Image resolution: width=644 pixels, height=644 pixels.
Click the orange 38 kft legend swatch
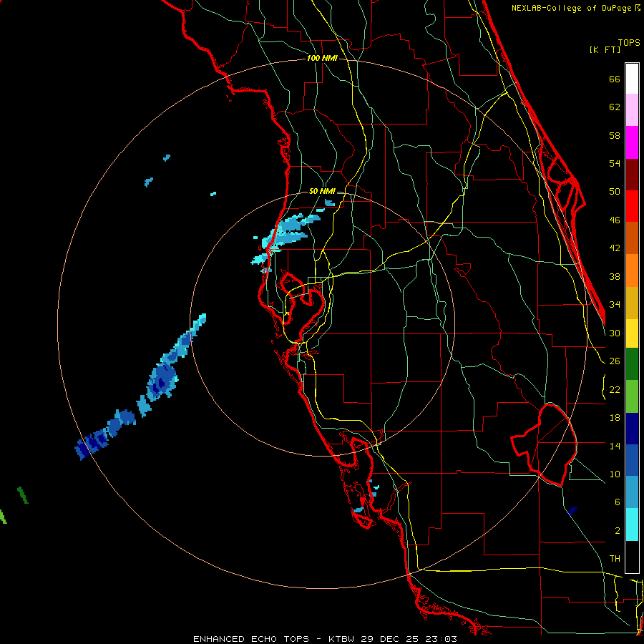pos(632,270)
